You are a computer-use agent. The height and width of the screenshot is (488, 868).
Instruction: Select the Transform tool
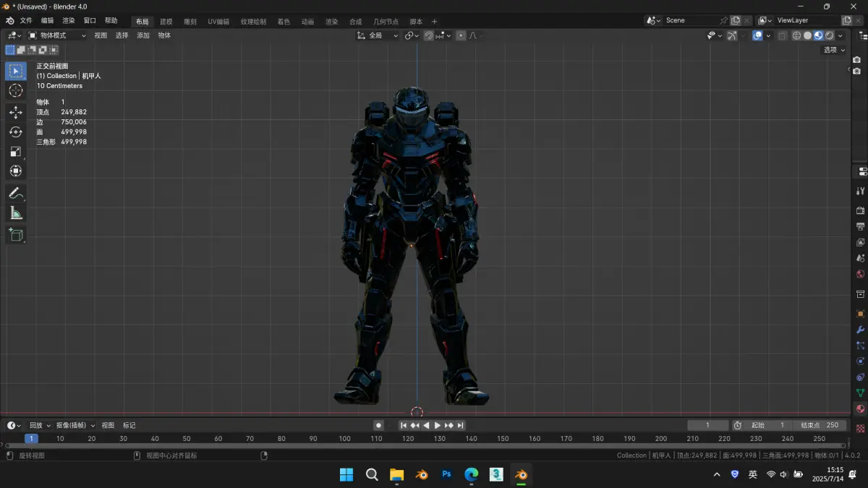click(x=16, y=171)
